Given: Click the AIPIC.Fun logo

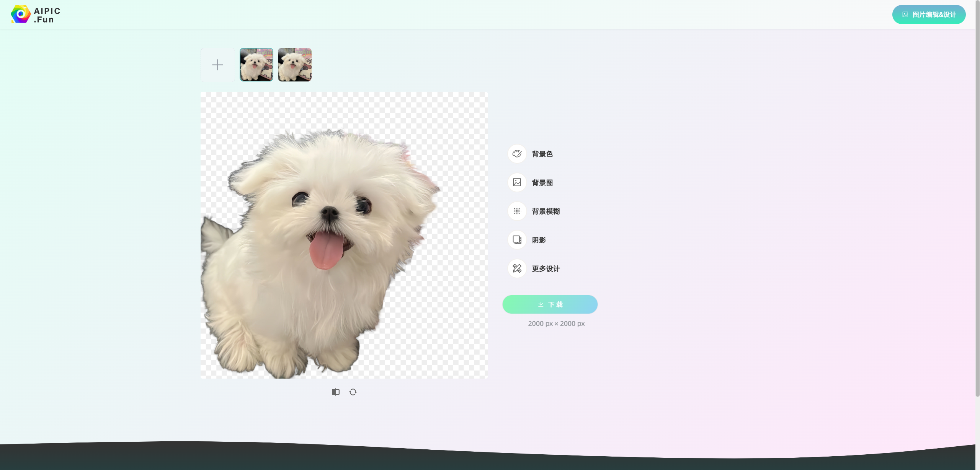Looking at the screenshot, I should pyautogui.click(x=35, y=15).
